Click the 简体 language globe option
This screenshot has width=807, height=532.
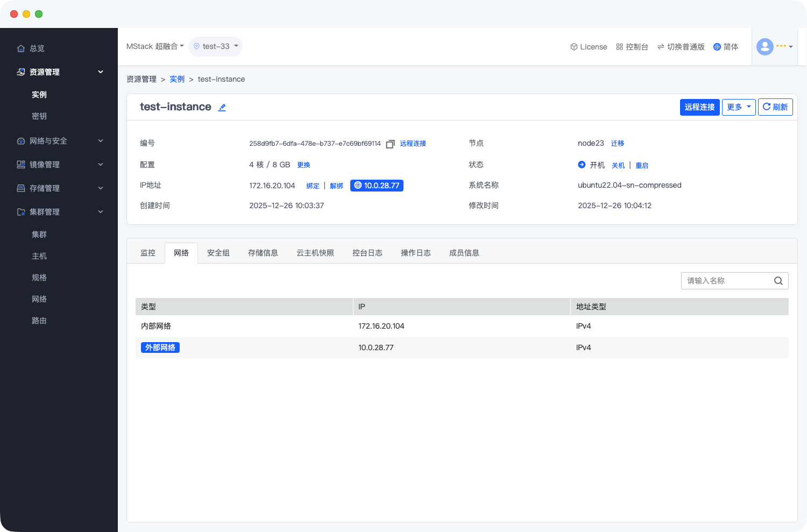(x=726, y=47)
